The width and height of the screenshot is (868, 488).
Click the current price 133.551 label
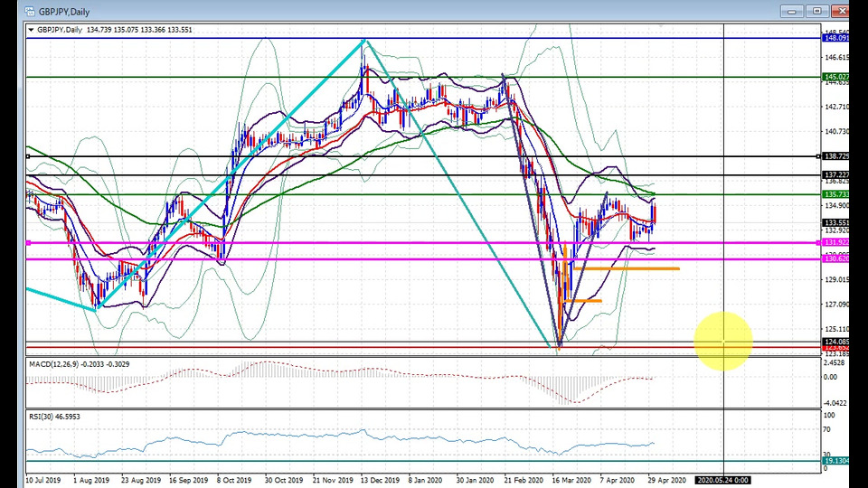click(835, 223)
